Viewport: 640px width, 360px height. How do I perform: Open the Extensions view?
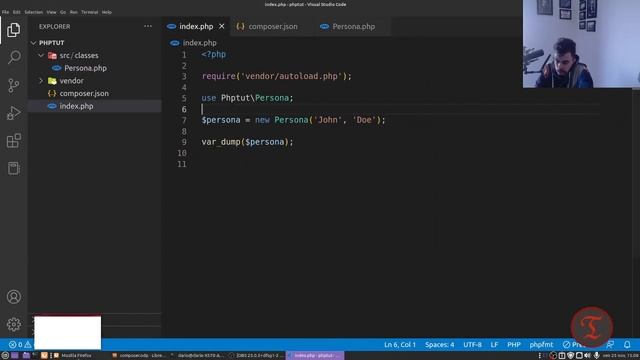click(13, 141)
